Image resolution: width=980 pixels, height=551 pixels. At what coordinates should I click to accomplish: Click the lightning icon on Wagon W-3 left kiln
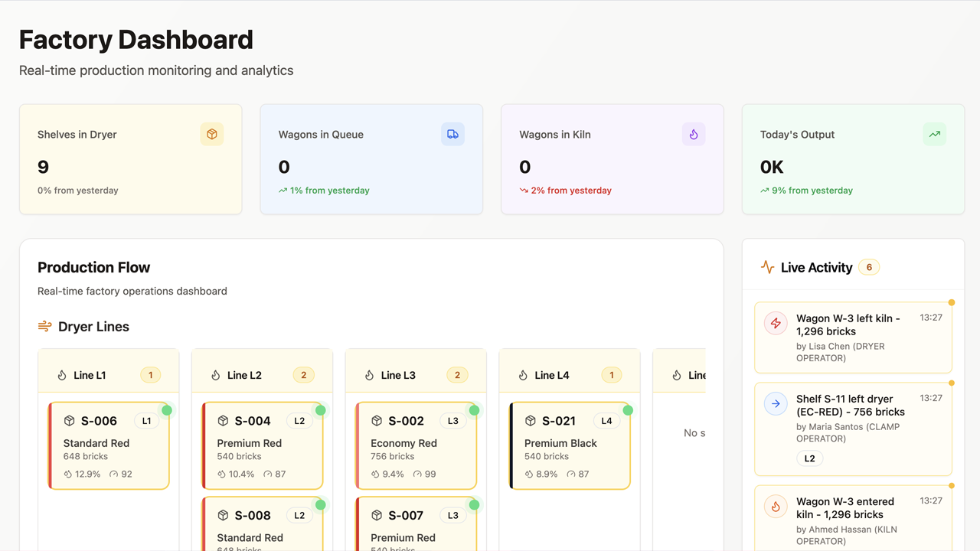(x=776, y=323)
